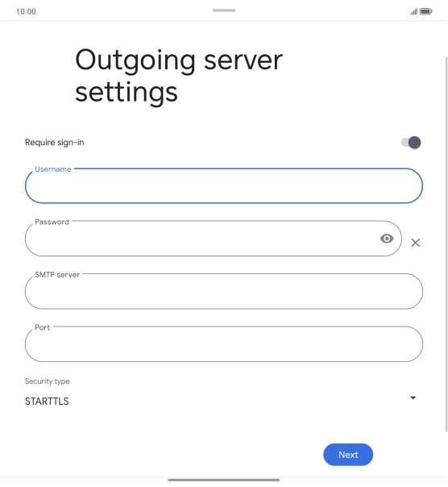Tap the Username field label
Screen dimensions: 448x487
53,169
